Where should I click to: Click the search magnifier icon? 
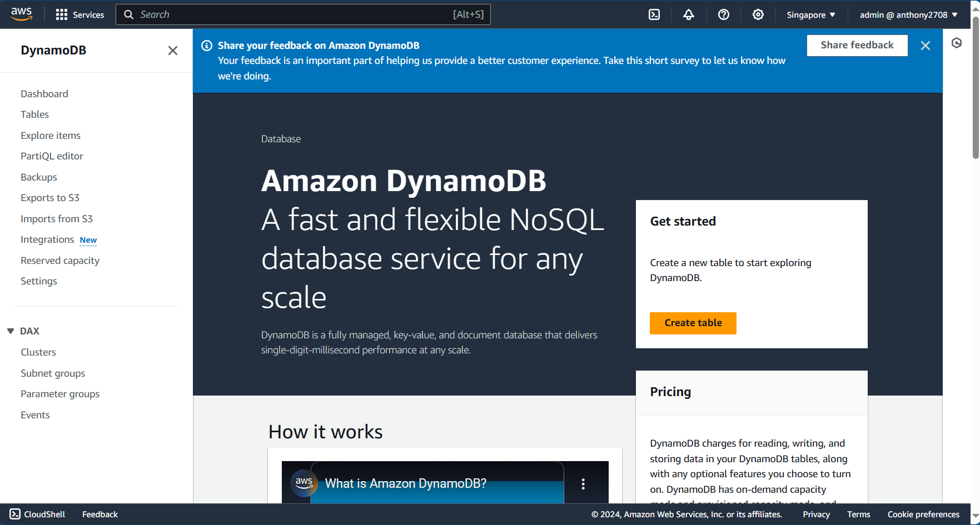click(x=128, y=14)
